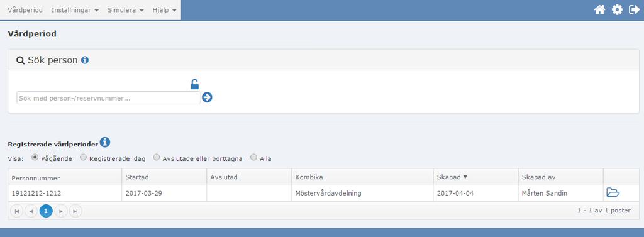Open the folder icon for 19121212-1212
This screenshot has height=237, width=644.
point(613,192)
